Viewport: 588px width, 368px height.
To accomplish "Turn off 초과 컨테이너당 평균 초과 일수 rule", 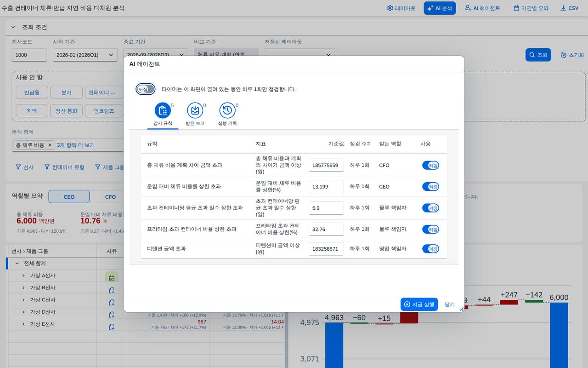I will [x=430, y=208].
